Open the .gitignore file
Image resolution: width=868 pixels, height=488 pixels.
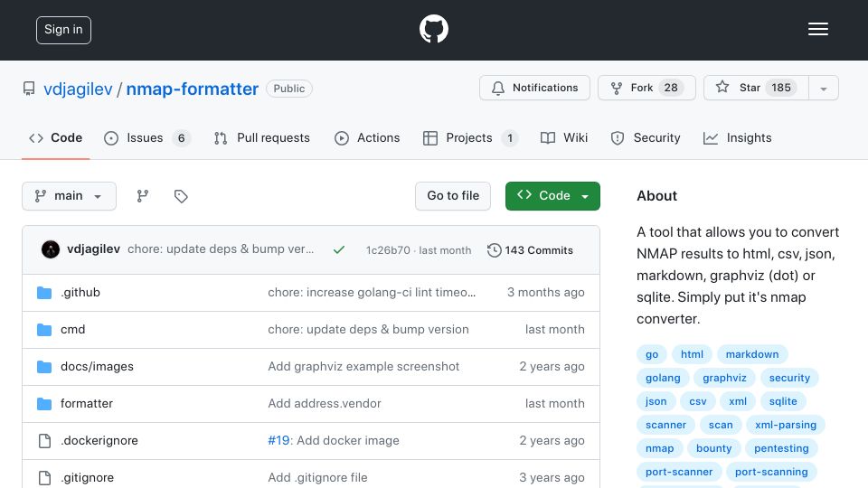87,478
